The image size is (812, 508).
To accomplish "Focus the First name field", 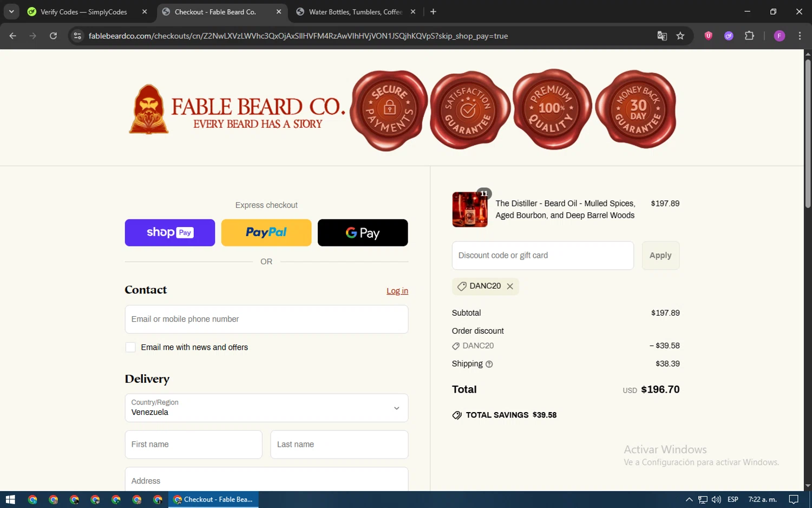I will 193,445.
